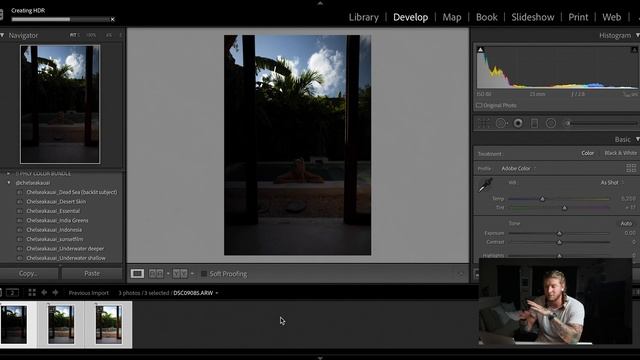Image resolution: width=640 pixels, height=360 pixels.
Task: Open the Web module
Action: [x=611, y=17]
